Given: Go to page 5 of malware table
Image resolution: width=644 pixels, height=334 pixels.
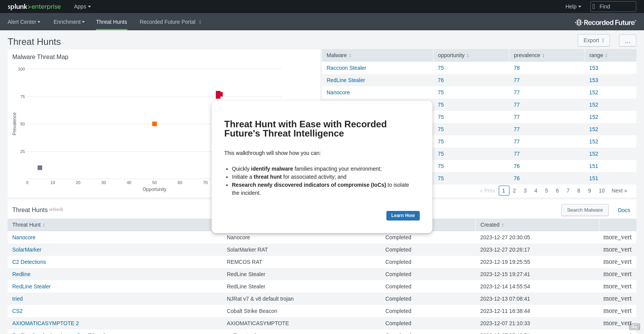Looking at the screenshot, I should [x=547, y=191].
